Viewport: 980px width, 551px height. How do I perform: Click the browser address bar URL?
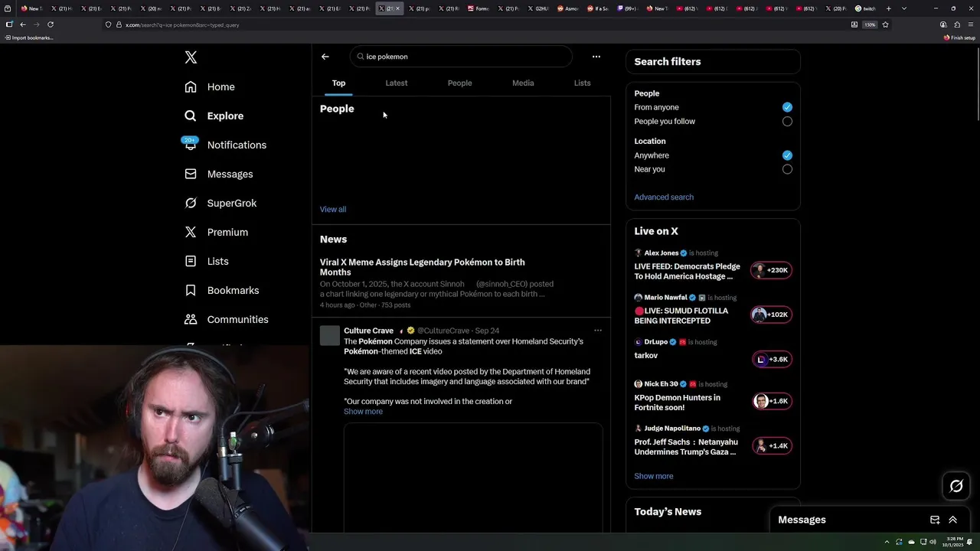click(x=182, y=24)
